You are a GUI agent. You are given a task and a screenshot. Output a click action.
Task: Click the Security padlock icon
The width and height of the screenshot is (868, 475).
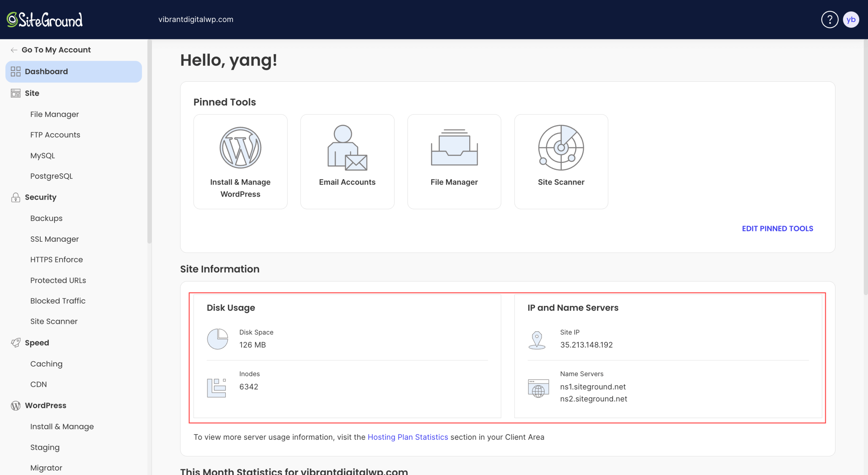[x=16, y=197]
